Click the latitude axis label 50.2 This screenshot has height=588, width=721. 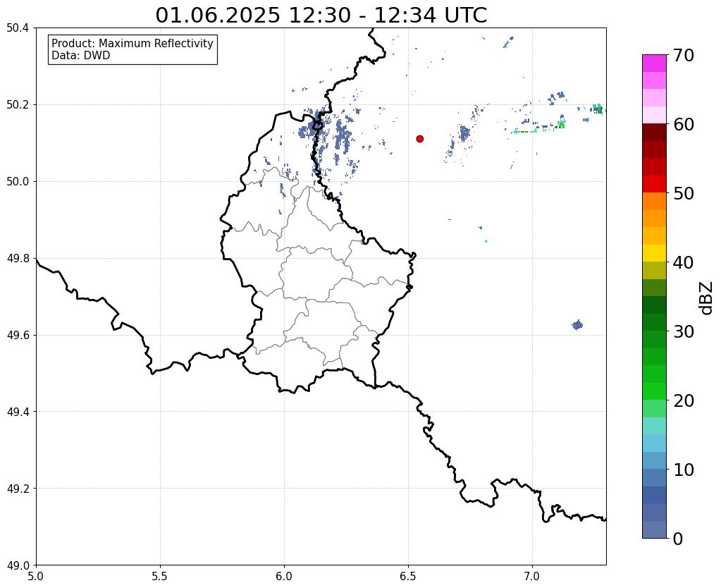pos(18,105)
